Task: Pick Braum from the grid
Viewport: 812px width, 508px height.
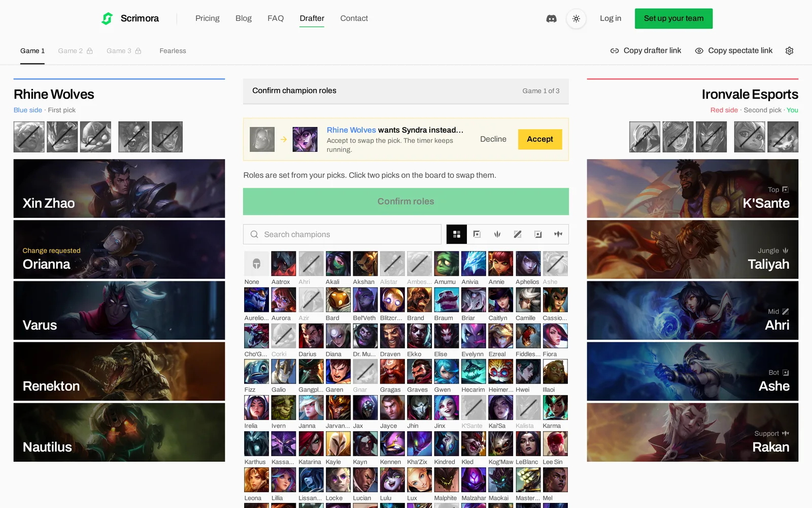Action: pos(447,300)
